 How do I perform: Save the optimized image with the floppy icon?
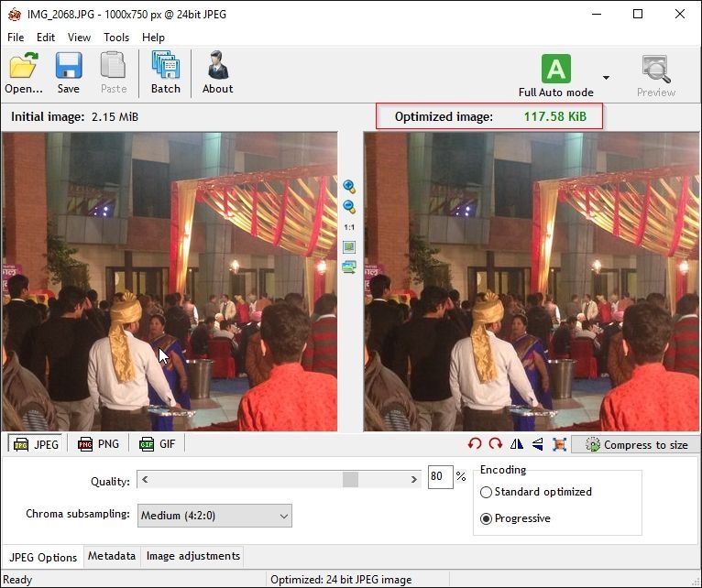pyautogui.click(x=69, y=65)
